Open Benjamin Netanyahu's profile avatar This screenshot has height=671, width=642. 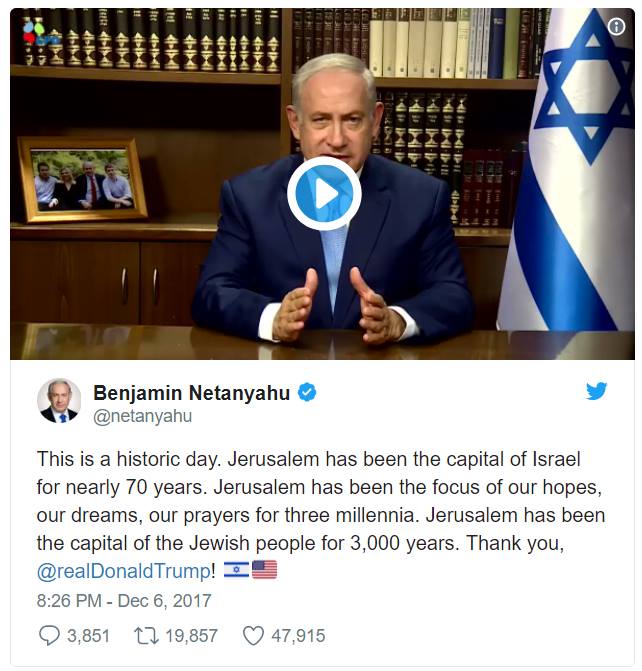tap(59, 401)
